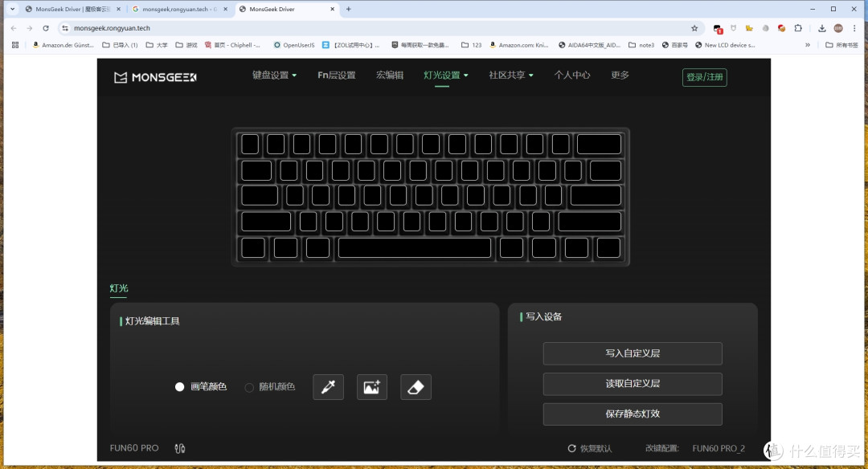Click the import image lighting tool
The image size is (868, 469).
(372, 387)
